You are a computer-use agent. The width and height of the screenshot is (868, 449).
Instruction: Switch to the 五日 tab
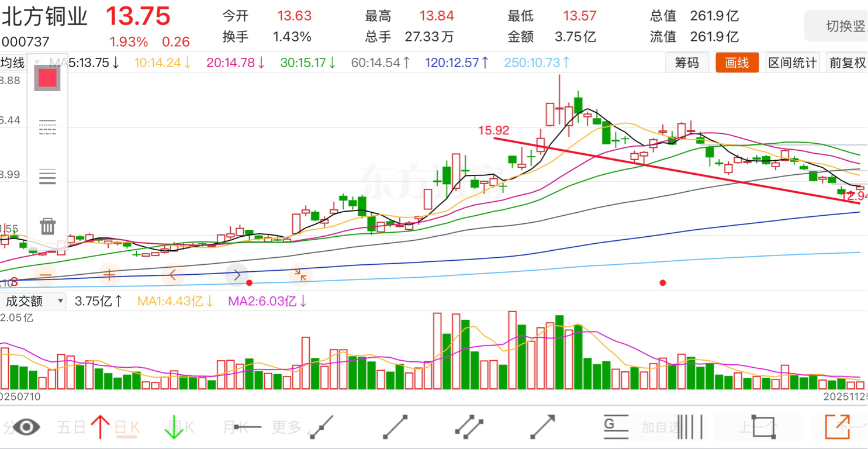coord(71,427)
